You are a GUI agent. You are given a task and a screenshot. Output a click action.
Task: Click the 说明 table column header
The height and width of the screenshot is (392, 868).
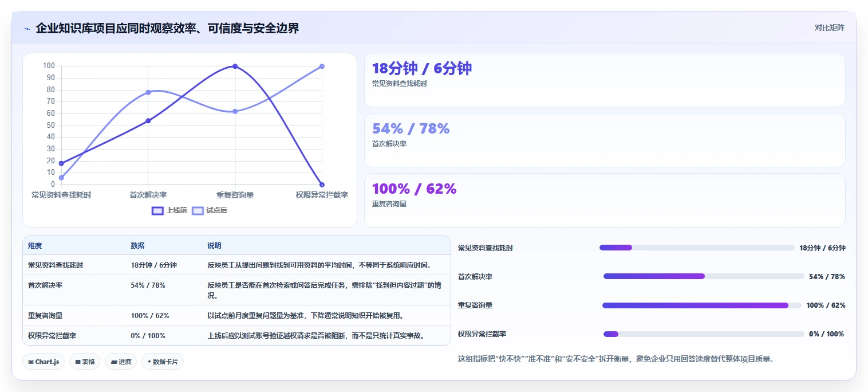(x=214, y=246)
